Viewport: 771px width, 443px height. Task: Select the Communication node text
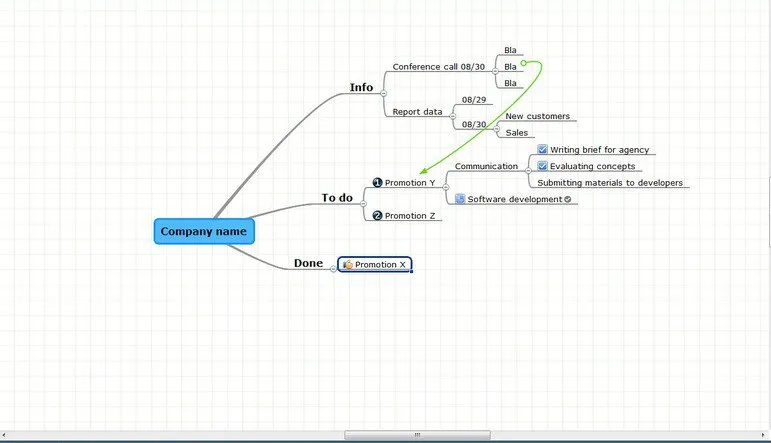coord(486,166)
